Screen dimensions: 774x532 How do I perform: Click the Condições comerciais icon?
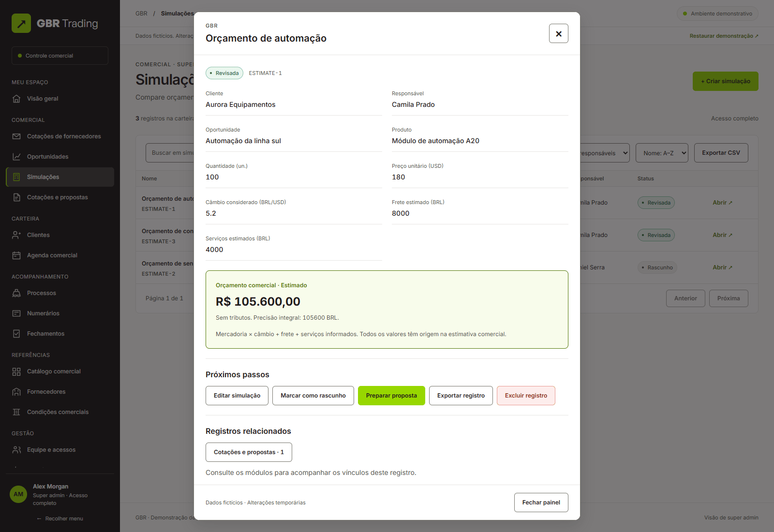16,412
